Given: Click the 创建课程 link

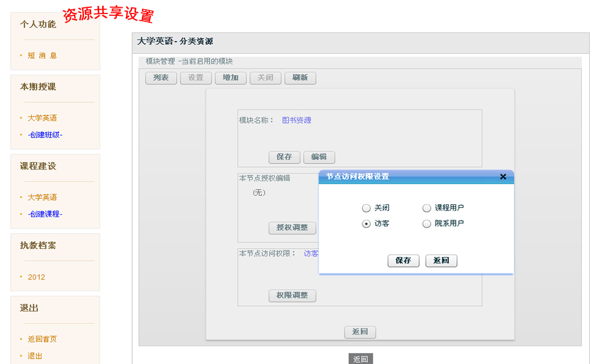Looking at the screenshot, I should pyautogui.click(x=45, y=214).
